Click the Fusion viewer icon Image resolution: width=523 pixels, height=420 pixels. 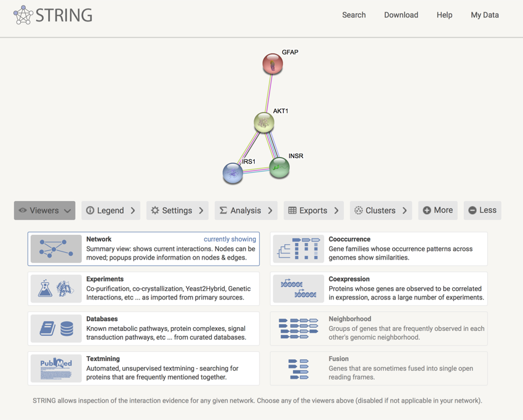[x=298, y=368]
